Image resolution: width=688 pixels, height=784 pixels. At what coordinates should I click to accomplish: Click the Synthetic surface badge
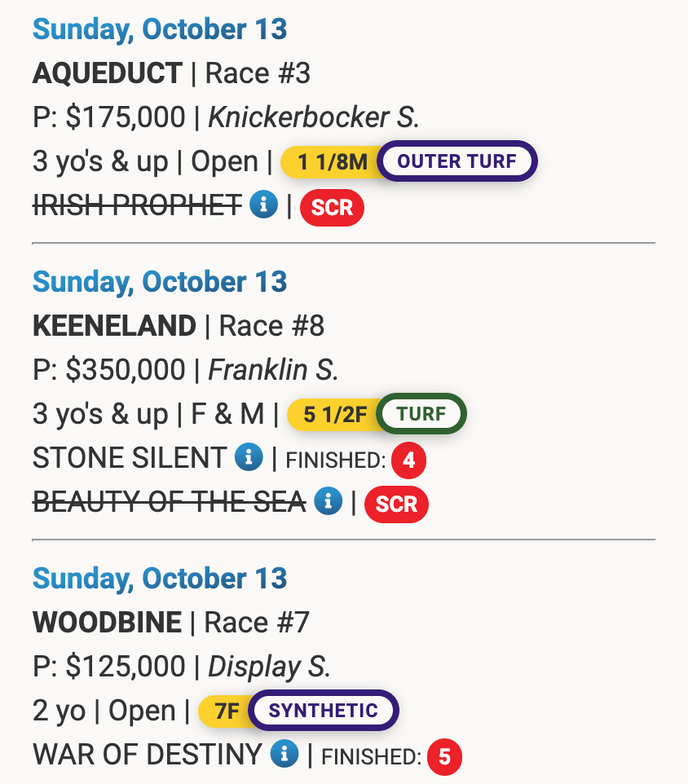pyautogui.click(x=323, y=711)
